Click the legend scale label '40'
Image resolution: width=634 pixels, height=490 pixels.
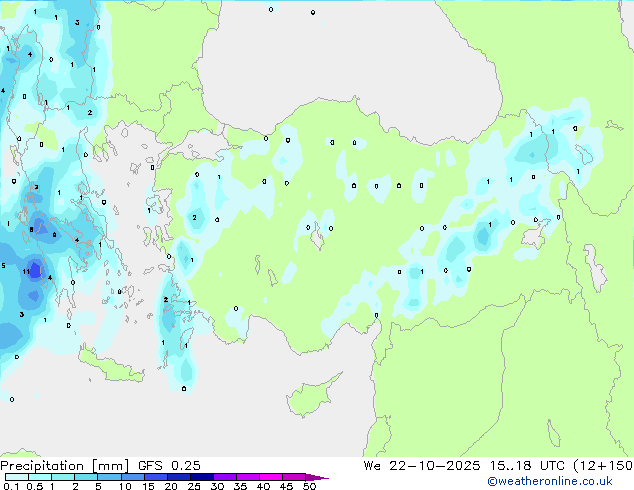click(263, 486)
